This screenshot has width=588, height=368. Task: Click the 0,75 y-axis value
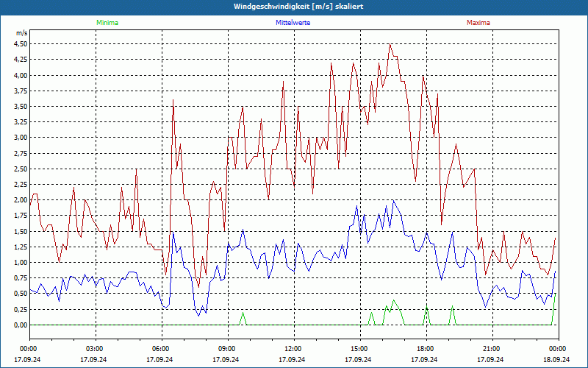pos(21,278)
